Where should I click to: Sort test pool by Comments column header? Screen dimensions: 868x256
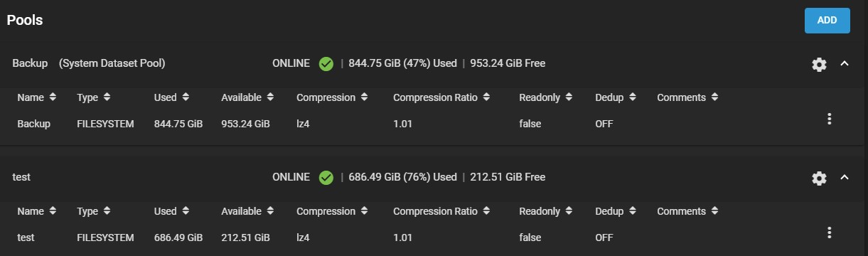687,211
